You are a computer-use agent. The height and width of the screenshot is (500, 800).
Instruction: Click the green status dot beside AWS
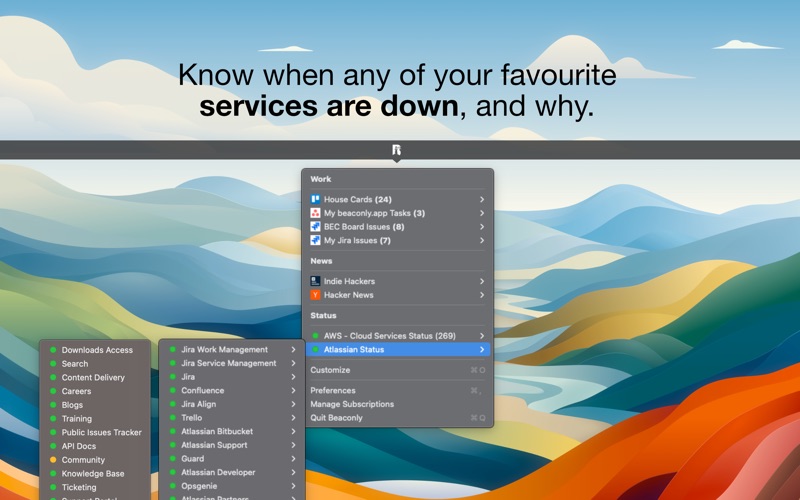click(315, 336)
